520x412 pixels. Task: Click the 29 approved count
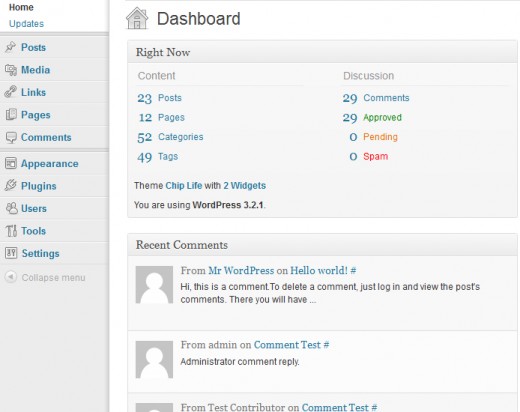coord(350,118)
